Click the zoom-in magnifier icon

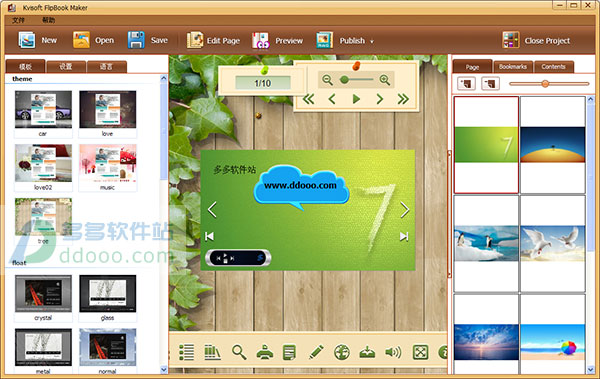385,80
